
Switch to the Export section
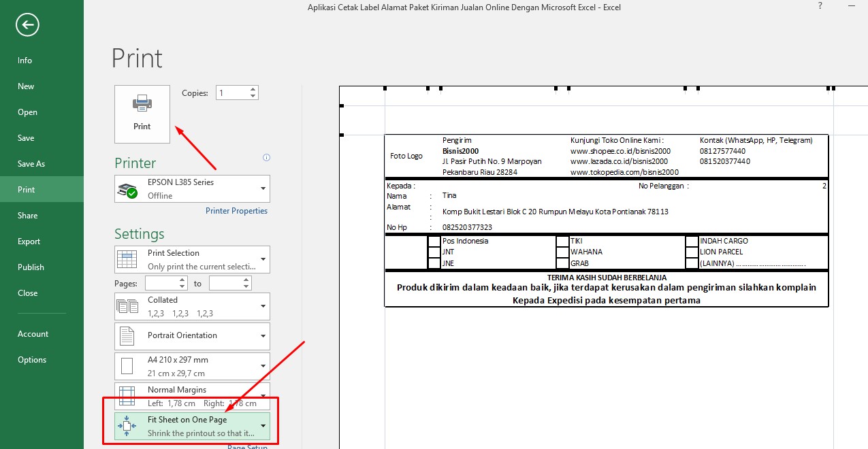point(29,241)
